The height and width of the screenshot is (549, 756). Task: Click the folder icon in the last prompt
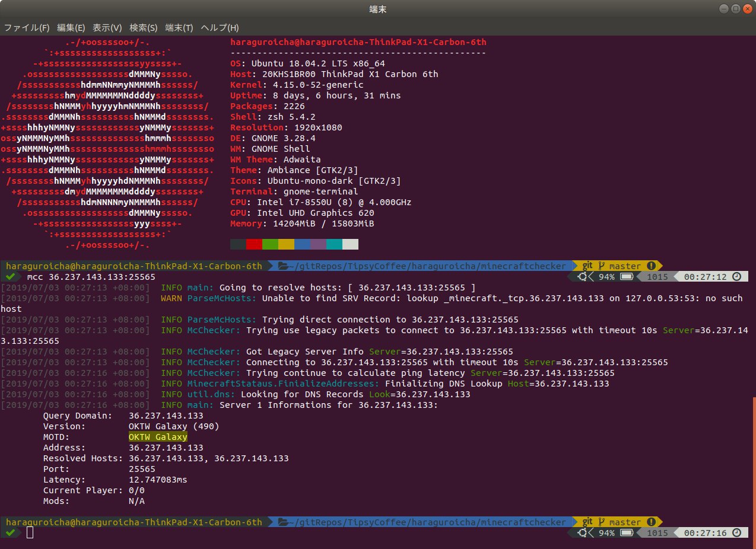point(283,522)
